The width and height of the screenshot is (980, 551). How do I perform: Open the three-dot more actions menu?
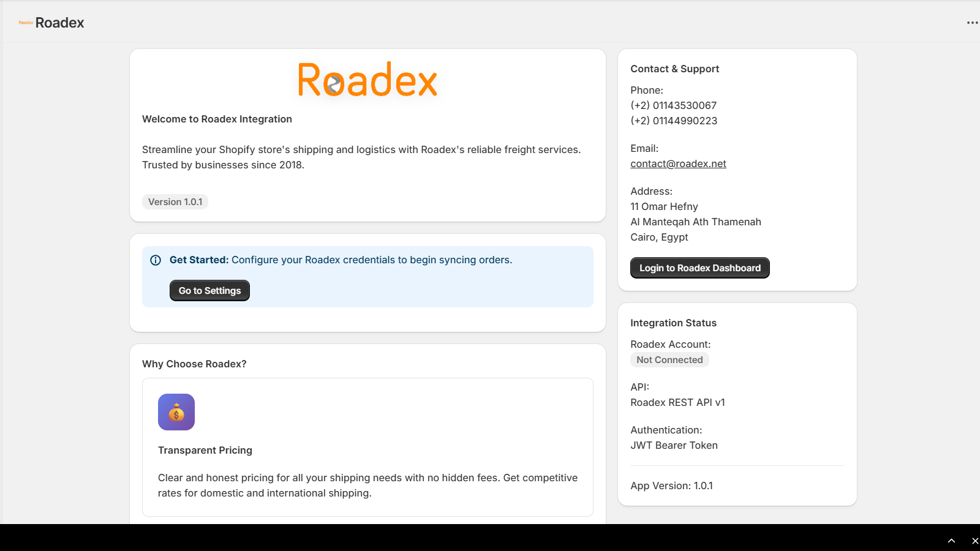coord(972,23)
